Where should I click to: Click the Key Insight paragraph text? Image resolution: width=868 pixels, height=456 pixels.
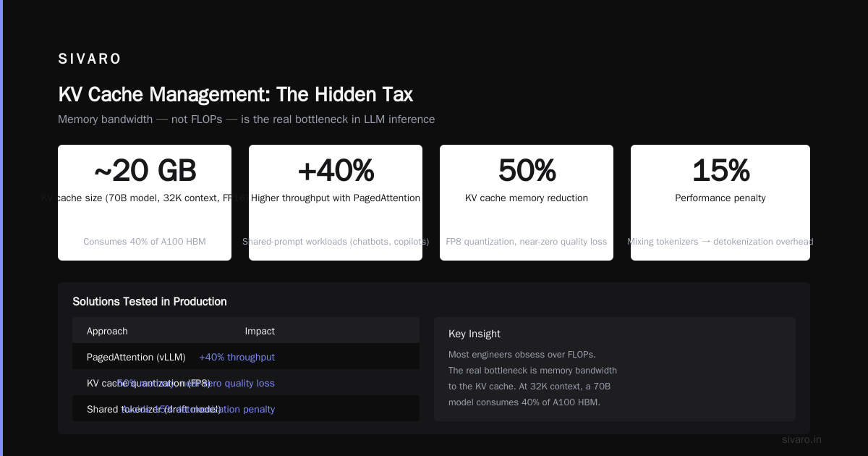click(533, 379)
